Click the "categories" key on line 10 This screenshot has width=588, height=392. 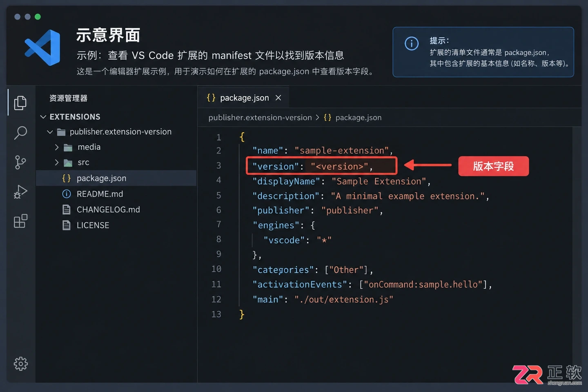[x=283, y=270]
